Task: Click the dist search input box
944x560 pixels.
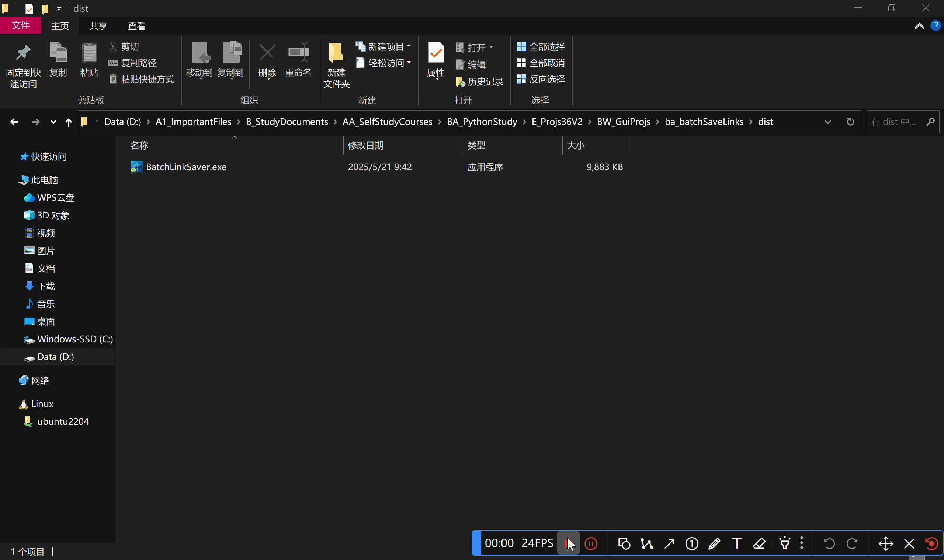Action: point(895,122)
